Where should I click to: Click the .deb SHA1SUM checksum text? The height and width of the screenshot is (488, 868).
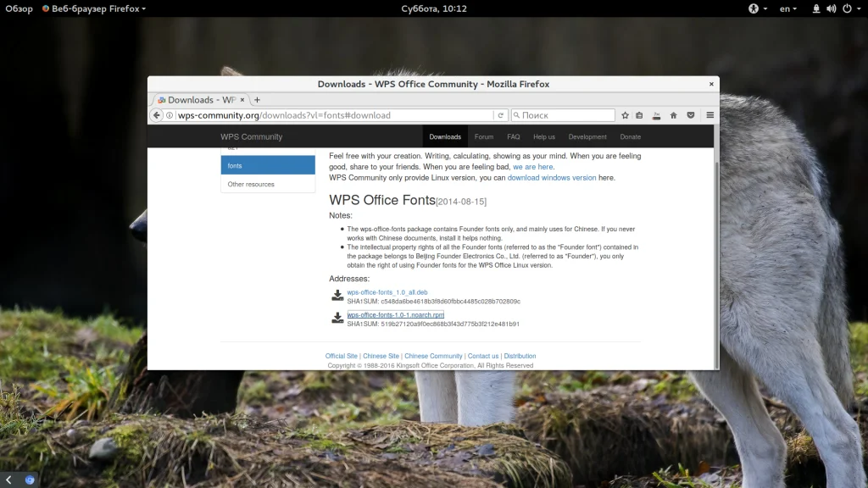click(x=433, y=302)
